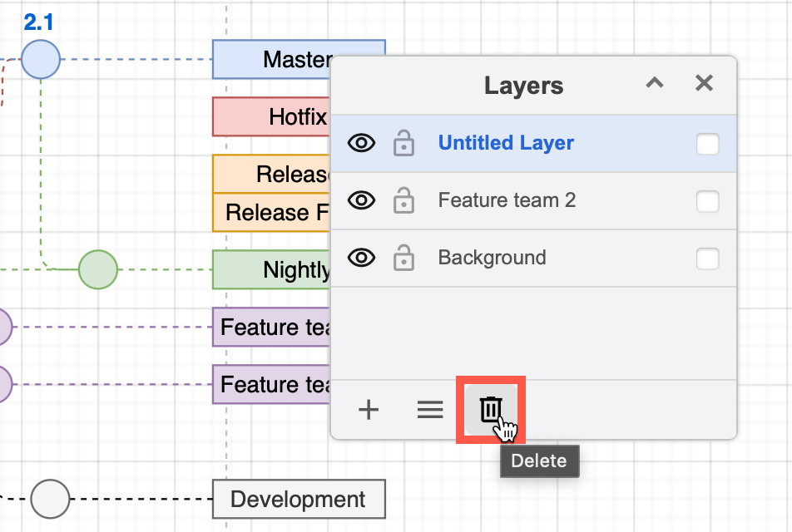Tick the Untitled Layer checkbox

pyautogui.click(x=707, y=143)
